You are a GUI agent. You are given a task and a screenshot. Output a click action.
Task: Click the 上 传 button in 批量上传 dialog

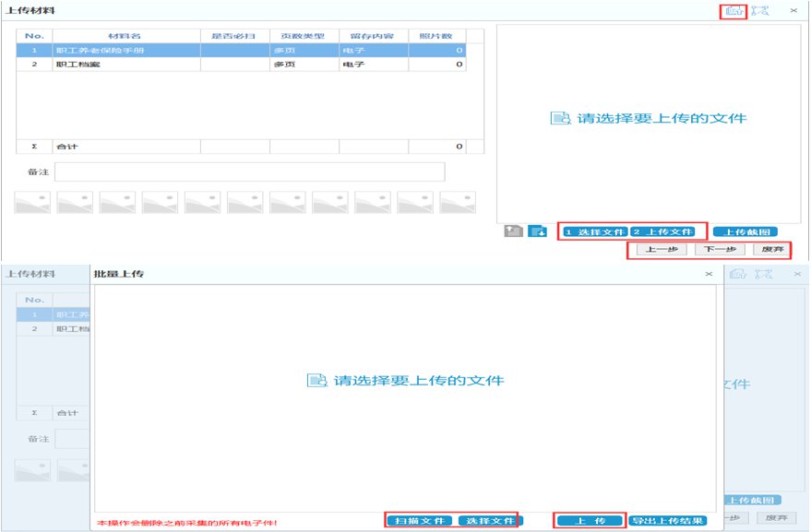[590, 521]
